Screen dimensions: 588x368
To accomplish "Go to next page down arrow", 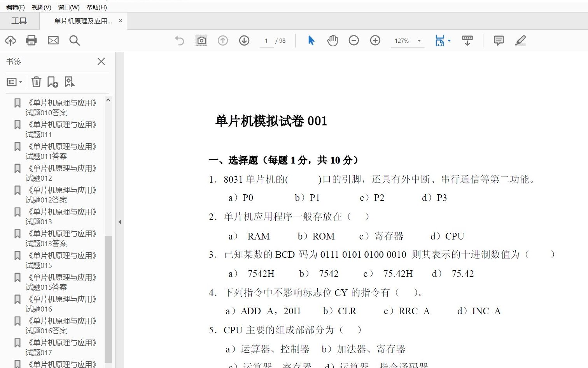I will [244, 40].
